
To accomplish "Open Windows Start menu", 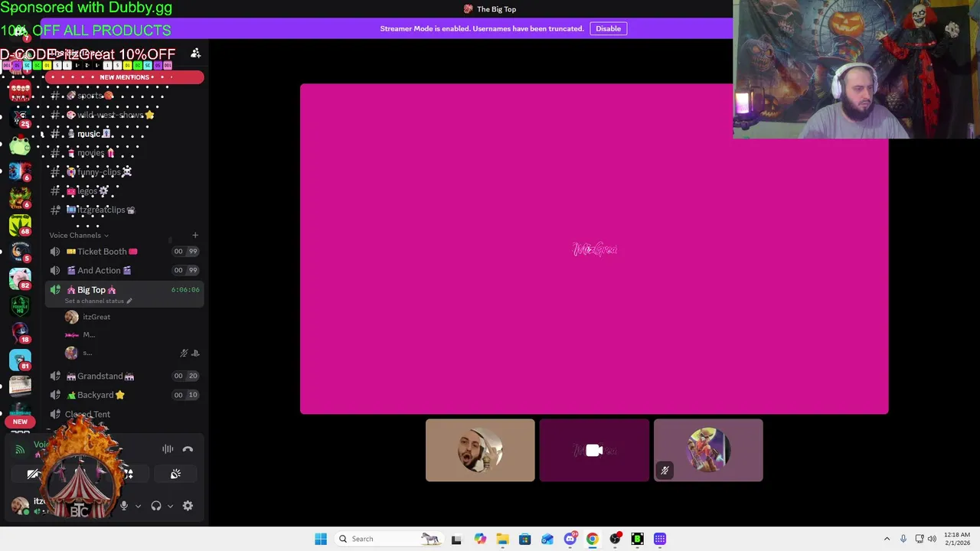I will tap(321, 539).
